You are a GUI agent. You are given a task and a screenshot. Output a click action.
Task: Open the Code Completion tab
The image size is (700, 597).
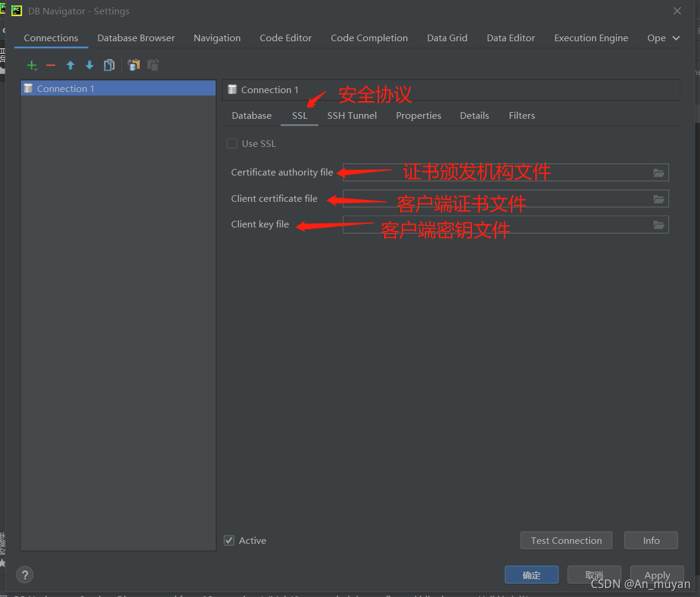[369, 38]
